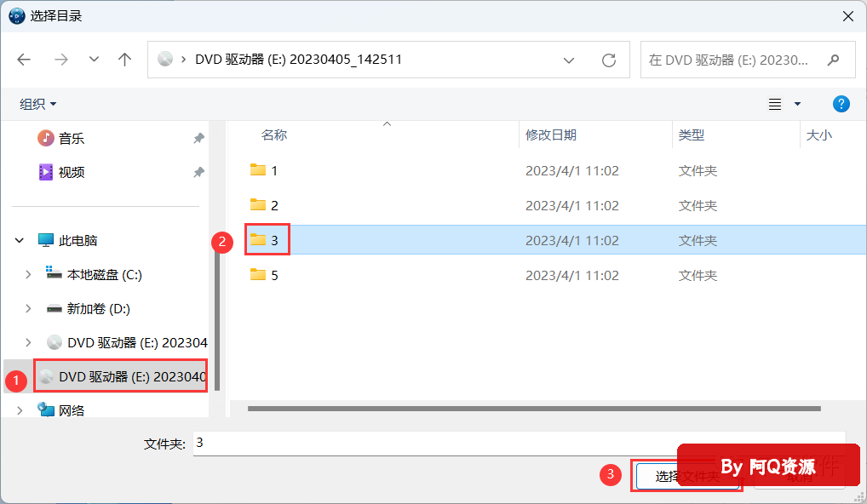
Task: Expand the address bar history dropdown
Action: click(568, 60)
